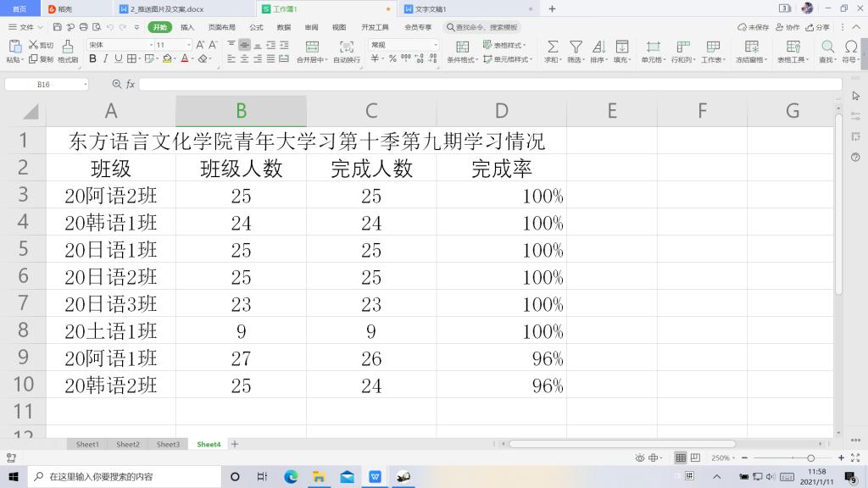Viewport: 868px width, 488px height.
Task: Click the Save icon in quick access toolbar
Action: 58,27
